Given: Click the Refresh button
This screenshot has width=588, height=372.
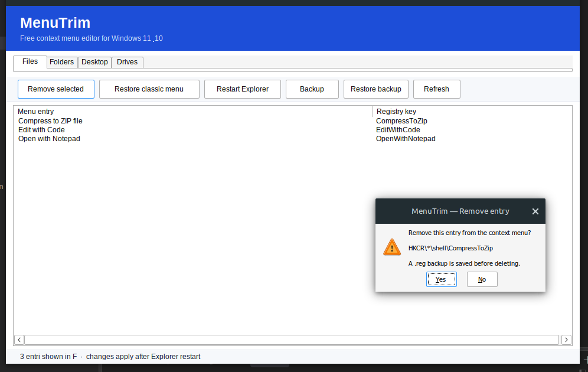Looking at the screenshot, I should 436,89.
